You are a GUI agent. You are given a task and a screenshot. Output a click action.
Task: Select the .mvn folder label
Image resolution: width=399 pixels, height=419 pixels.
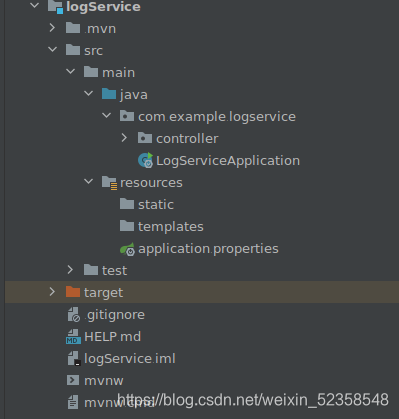[100, 29]
